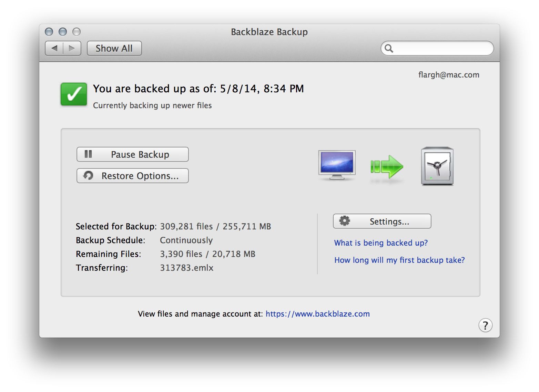Viewport: 539px width, 392px height.
Task: Minimize the Backblaze Backup window
Action: click(x=63, y=32)
